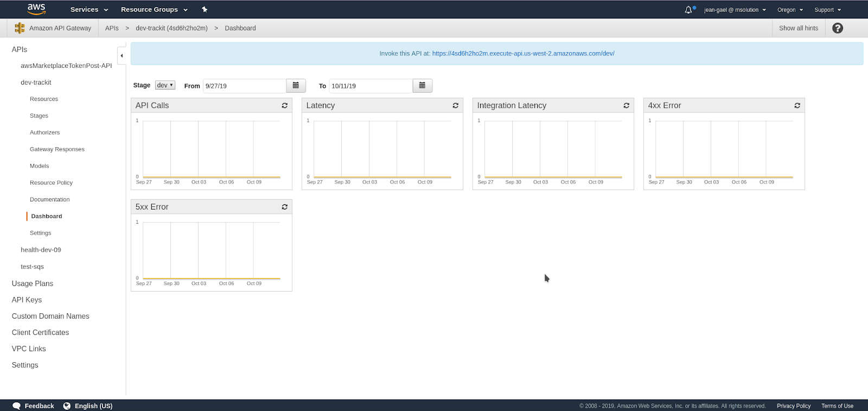This screenshot has height=411, width=868.
Task: Refresh the API Calls chart
Action: point(284,105)
